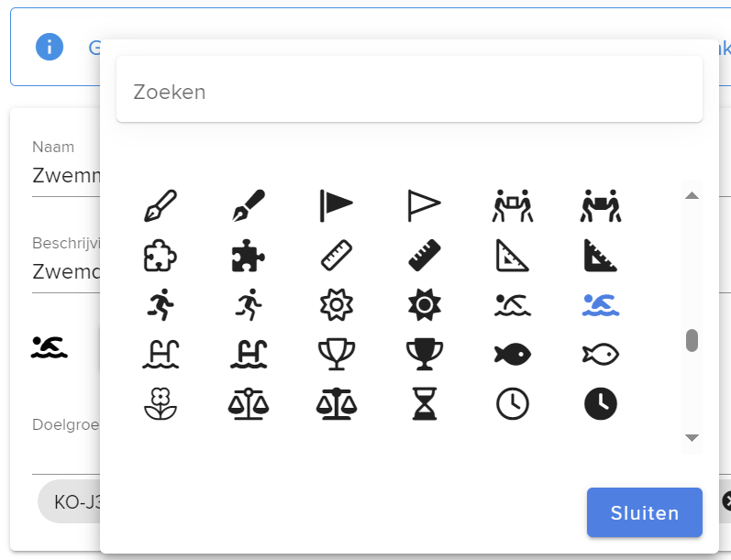Select the flower icon

(160, 403)
